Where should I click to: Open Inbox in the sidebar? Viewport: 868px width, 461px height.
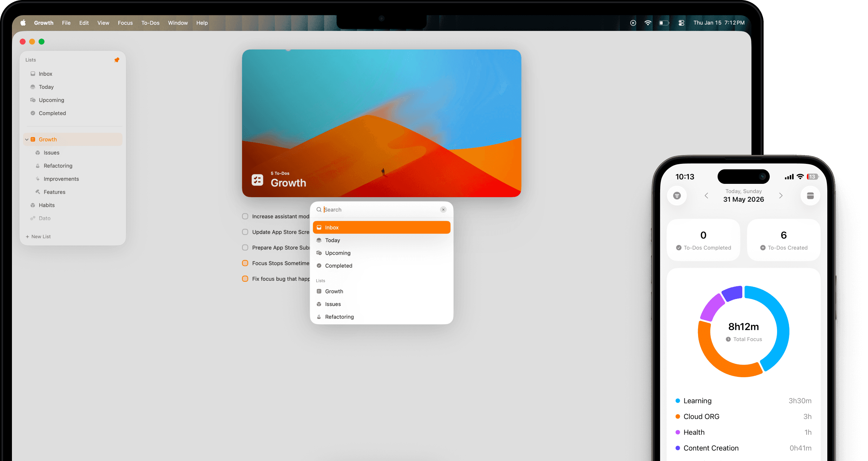[x=73, y=74]
